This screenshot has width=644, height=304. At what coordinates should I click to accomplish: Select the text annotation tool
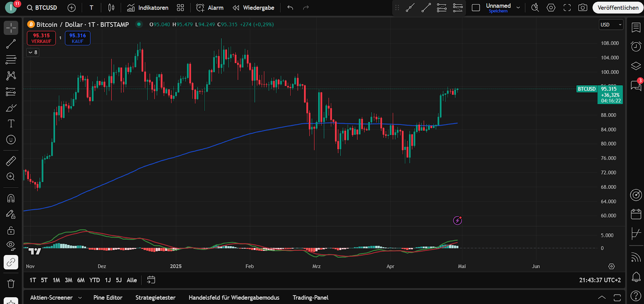coord(11,123)
